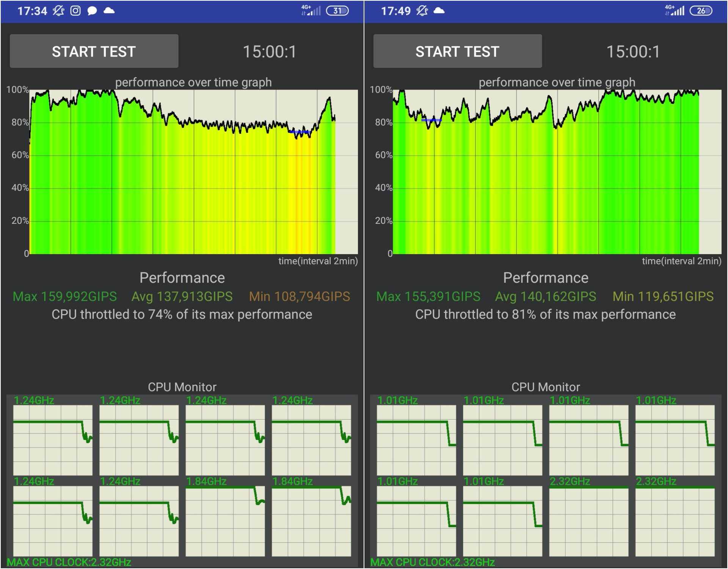Tap Instagram icon in left status bar
The width and height of the screenshot is (728, 569).
click(75, 11)
